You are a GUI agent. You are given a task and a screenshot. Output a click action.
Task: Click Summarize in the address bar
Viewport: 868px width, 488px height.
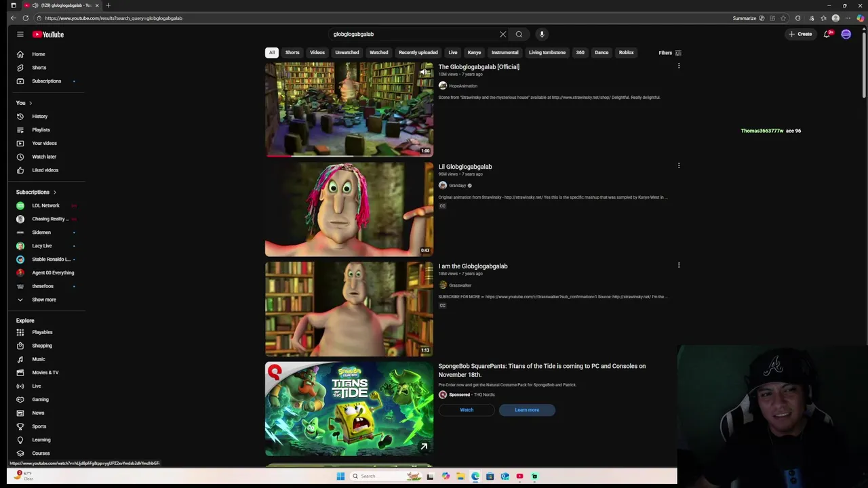point(749,18)
